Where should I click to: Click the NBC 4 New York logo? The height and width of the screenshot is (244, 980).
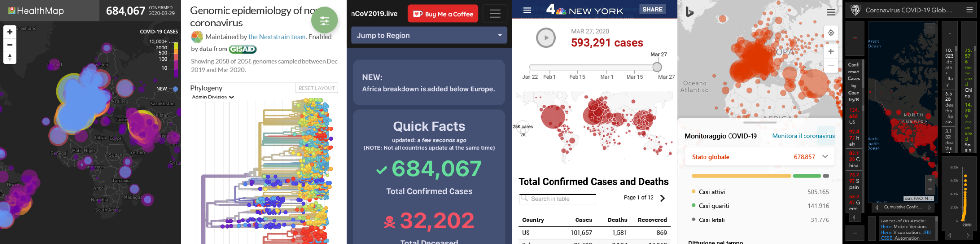[584, 10]
